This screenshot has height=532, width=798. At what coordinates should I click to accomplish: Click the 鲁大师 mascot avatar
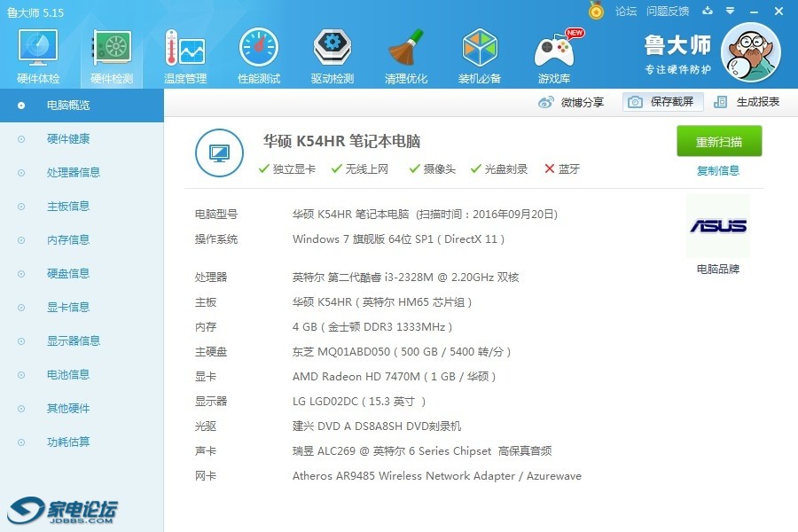751,52
